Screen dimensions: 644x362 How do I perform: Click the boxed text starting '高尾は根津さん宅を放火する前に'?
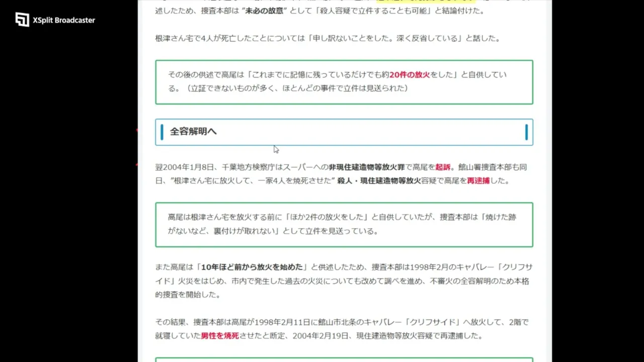[342, 224]
